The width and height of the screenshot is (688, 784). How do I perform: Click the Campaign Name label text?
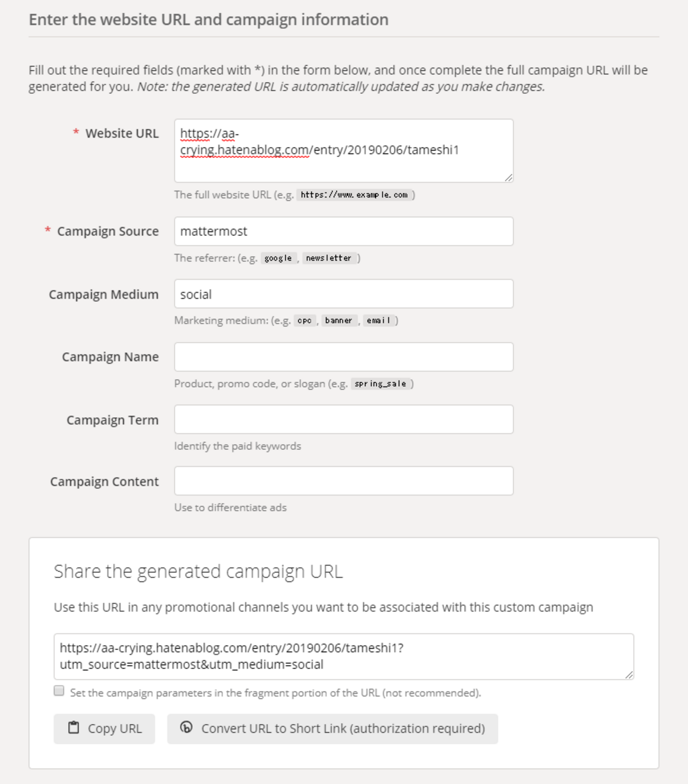click(110, 357)
